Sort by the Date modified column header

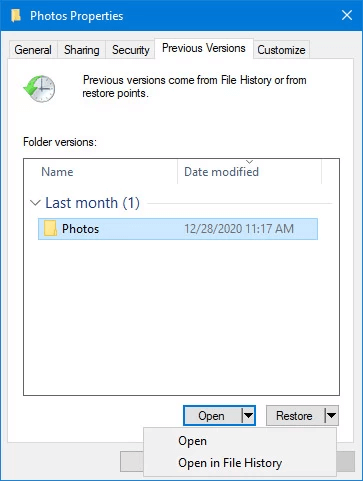(250, 172)
